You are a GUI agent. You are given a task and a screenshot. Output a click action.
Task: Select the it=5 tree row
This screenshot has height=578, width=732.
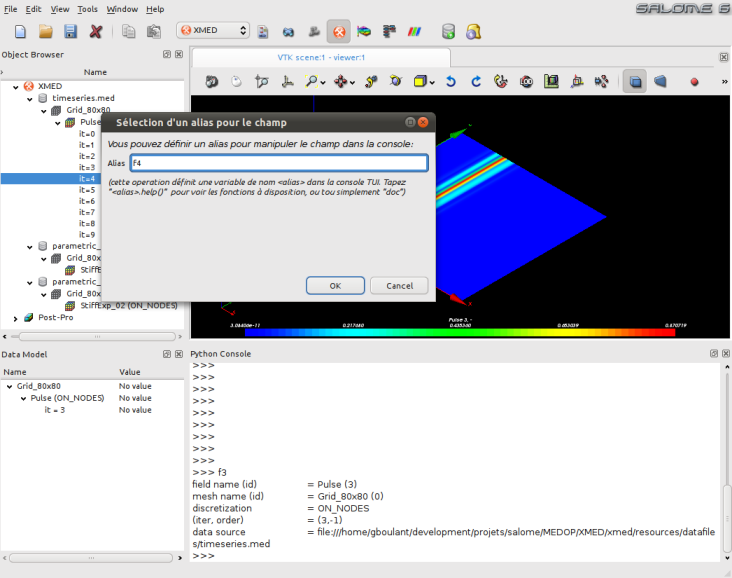pos(87,190)
